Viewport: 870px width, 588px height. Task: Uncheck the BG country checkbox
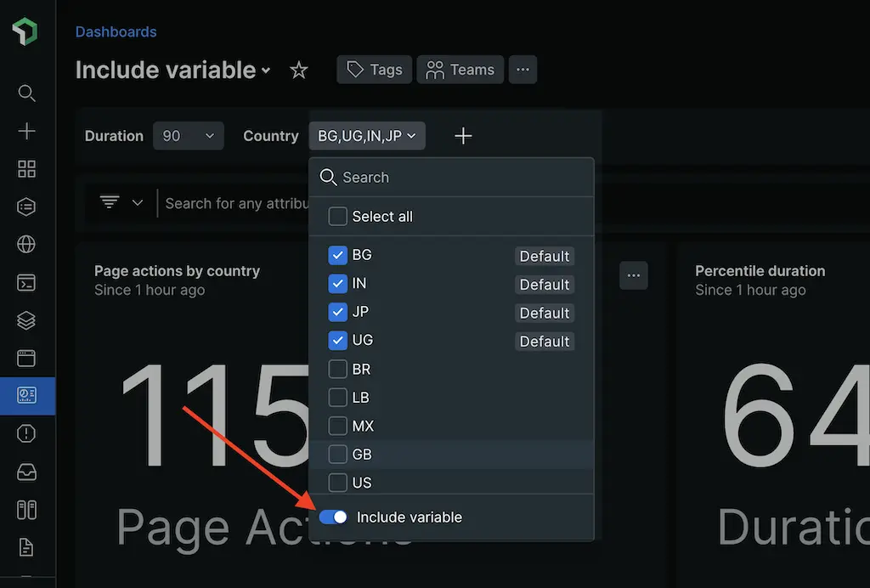[x=336, y=255]
